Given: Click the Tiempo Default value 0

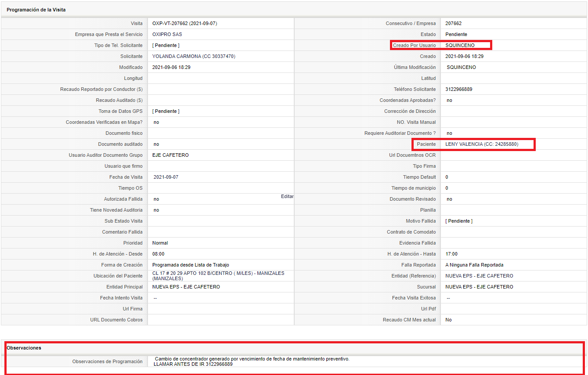Looking at the screenshot, I should pos(447,177).
